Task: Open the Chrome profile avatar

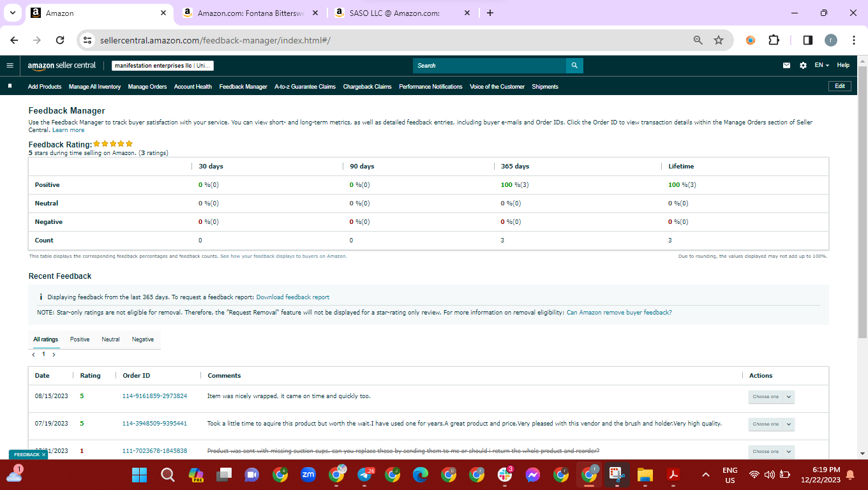Action: (830, 40)
